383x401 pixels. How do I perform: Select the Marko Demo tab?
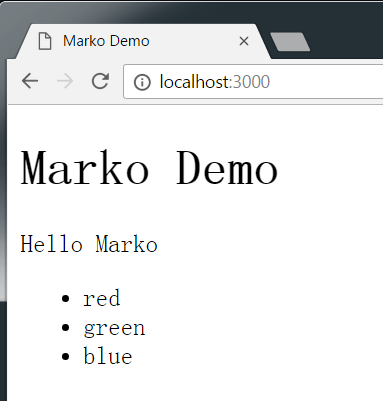coord(143,41)
